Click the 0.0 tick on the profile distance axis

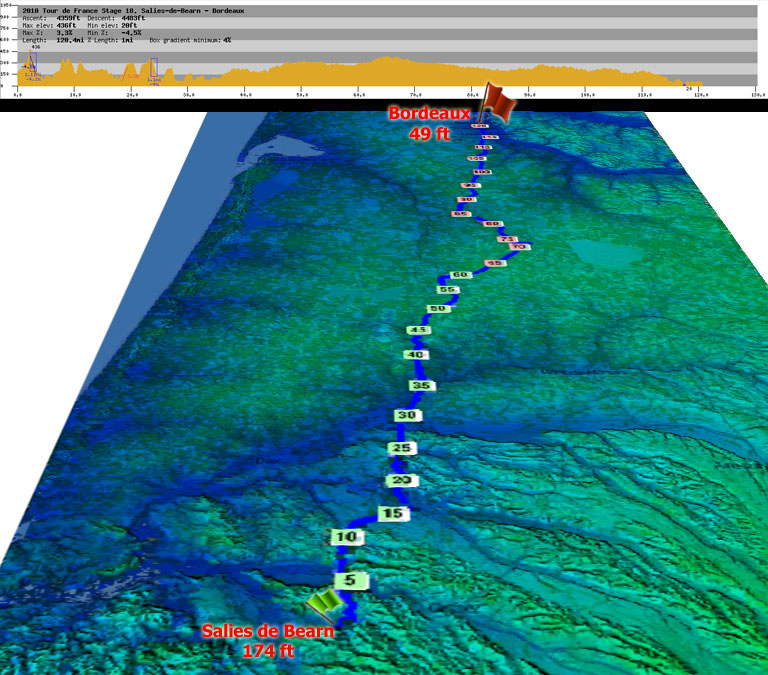[18, 94]
